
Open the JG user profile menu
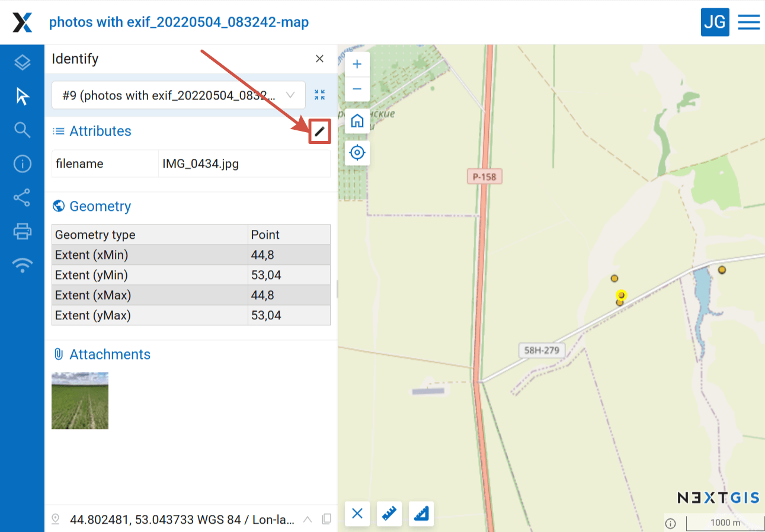click(715, 23)
